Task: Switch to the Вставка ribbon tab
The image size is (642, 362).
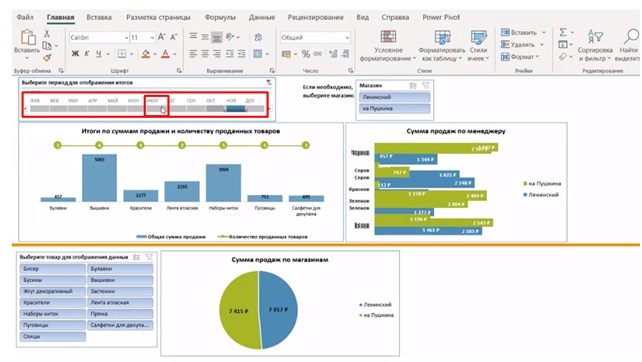Action: [99, 17]
